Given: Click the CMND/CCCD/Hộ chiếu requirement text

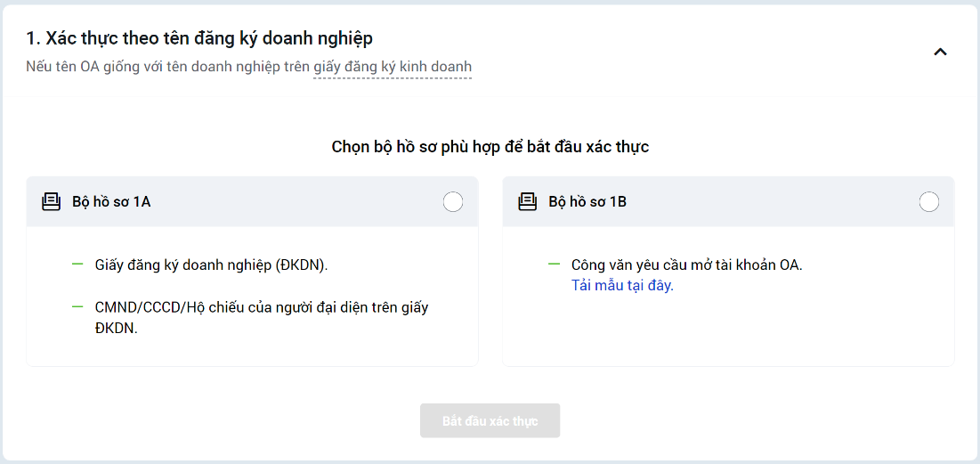Looking at the screenshot, I should click(x=261, y=308).
